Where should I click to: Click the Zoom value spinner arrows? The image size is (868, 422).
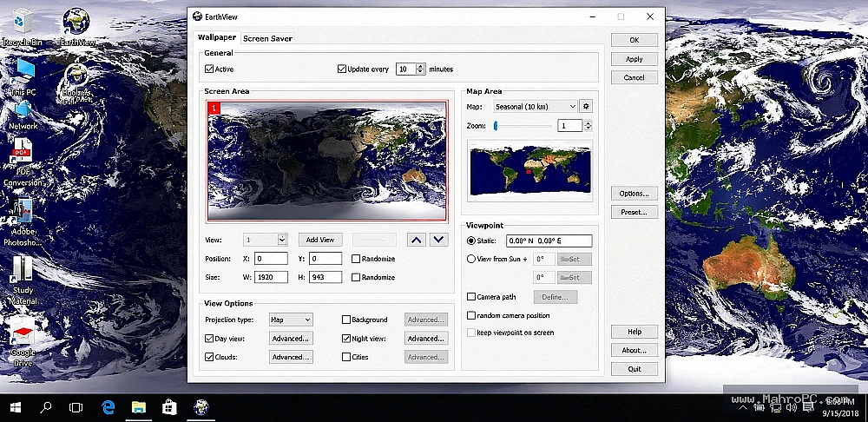click(x=588, y=126)
